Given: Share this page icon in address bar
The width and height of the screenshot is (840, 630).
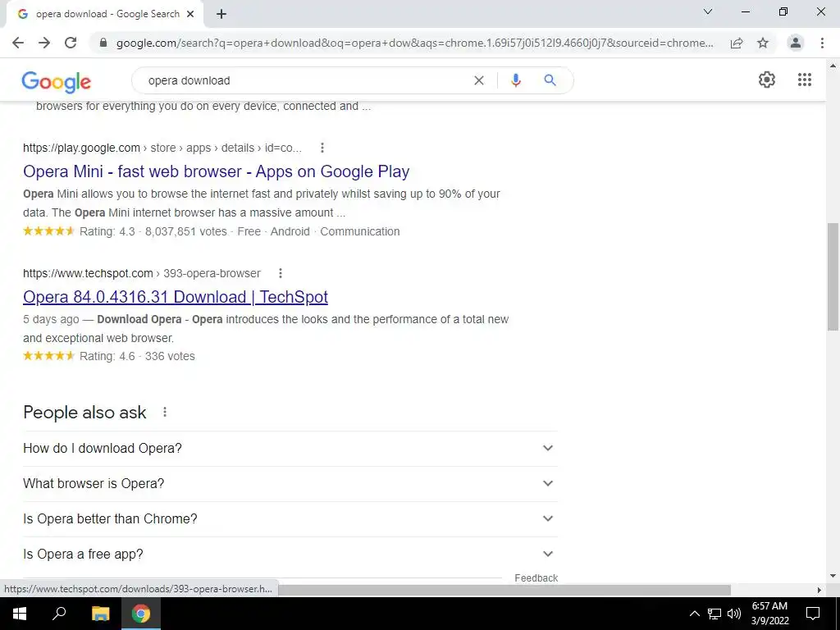Looking at the screenshot, I should click(x=737, y=43).
